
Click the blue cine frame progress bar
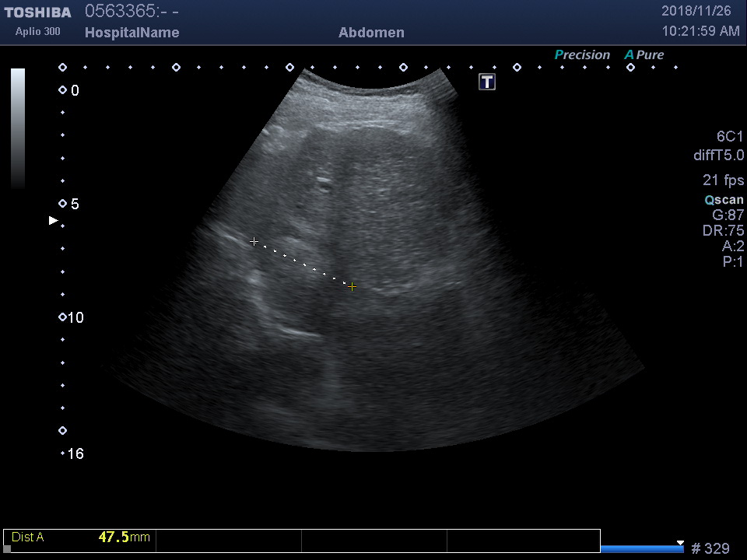pos(642,549)
